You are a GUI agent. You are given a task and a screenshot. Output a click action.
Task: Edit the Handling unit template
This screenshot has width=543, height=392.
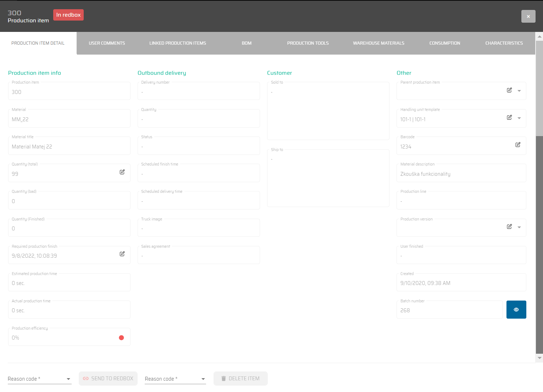509,117
